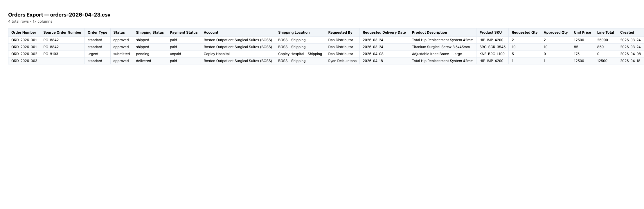Click the Shipping Status column header
Viewport: 644px width, 209px height.
[x=150, y=33]
